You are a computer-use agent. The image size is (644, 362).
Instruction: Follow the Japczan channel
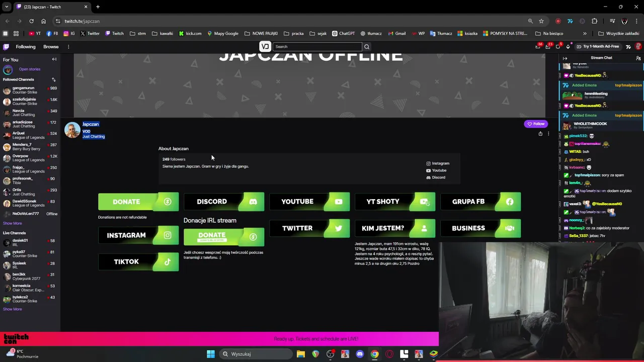(536, 124)
